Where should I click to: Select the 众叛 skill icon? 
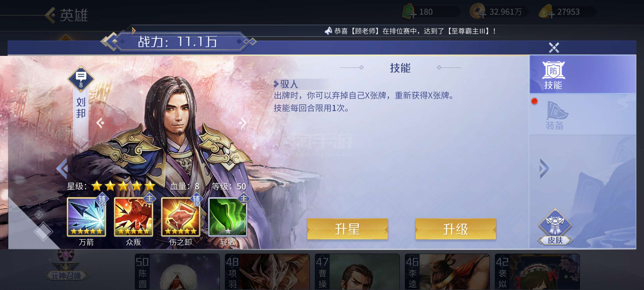(133, 217)
